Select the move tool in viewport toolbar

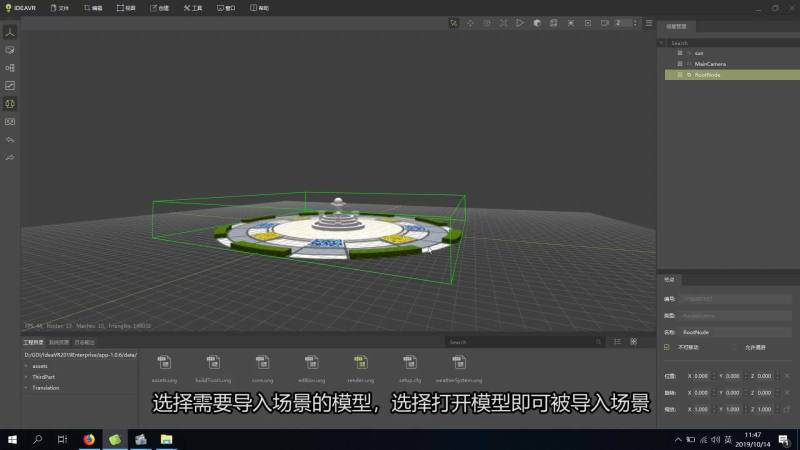(470, 23)
